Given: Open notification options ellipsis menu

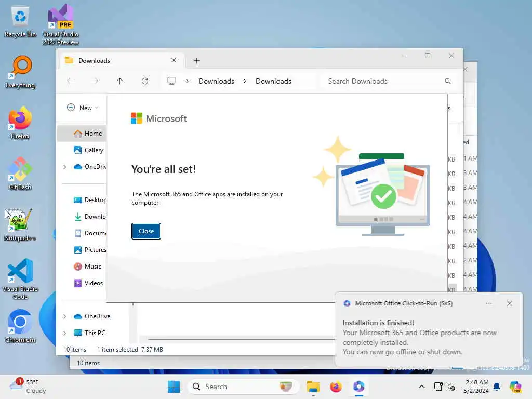Looking at the screenshot, I should coord(488,303).
